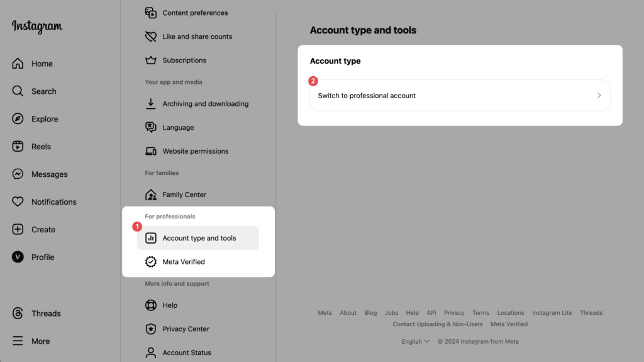Click the Family Center house icon
Viewport: 644px width, 362px height.
pos(151,195)
